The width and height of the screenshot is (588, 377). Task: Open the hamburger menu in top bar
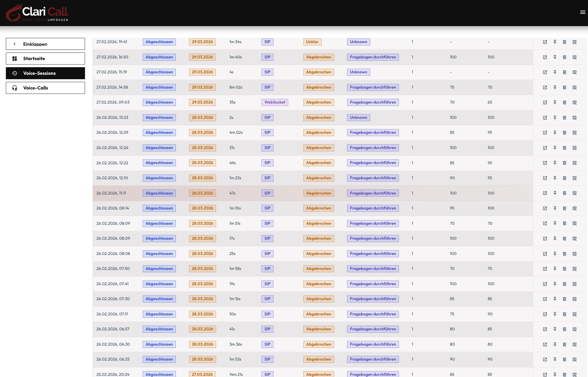point(582,12)
